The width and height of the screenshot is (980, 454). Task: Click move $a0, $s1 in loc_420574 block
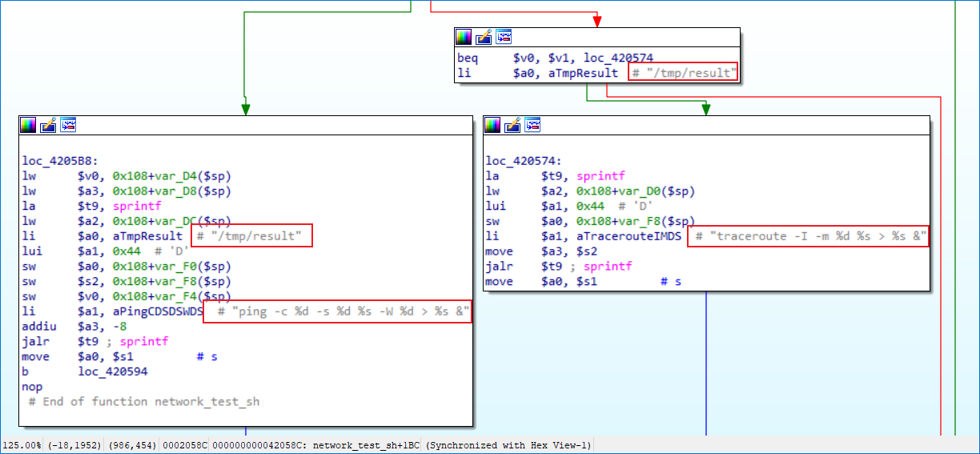[x=542, y=281]
